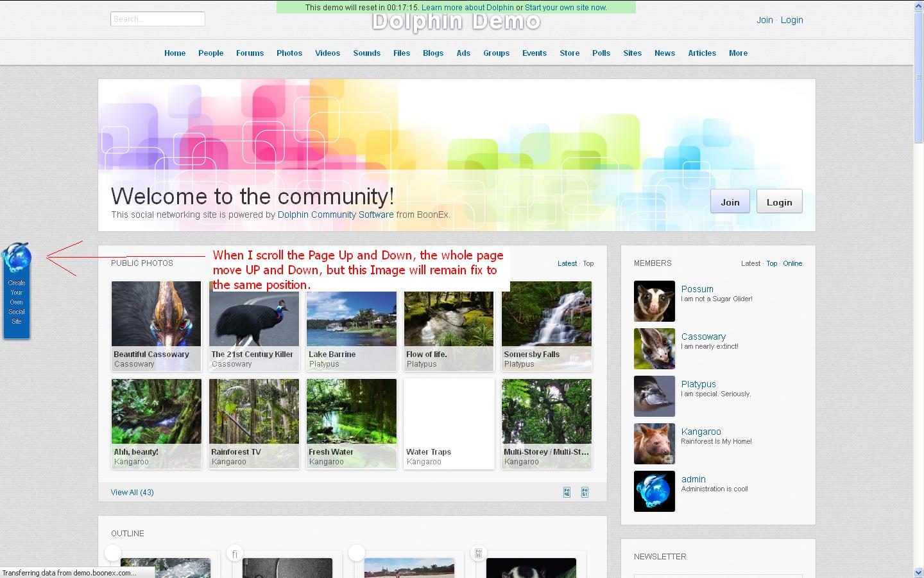
Task: Click the Search input field
Action: point(157,19)
